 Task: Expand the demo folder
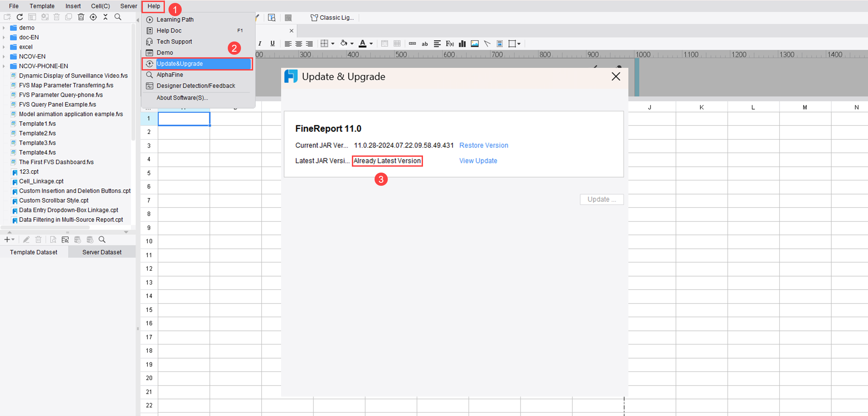4,28
